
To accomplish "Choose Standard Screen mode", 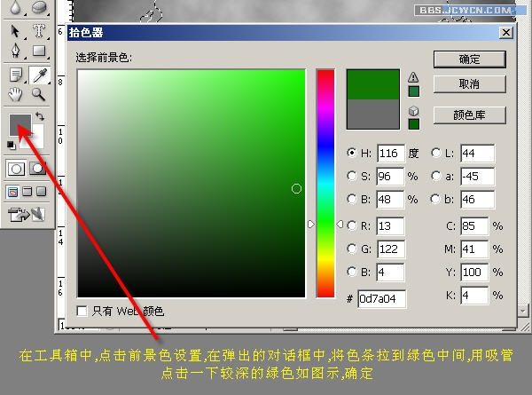I will tap(12, 192).
